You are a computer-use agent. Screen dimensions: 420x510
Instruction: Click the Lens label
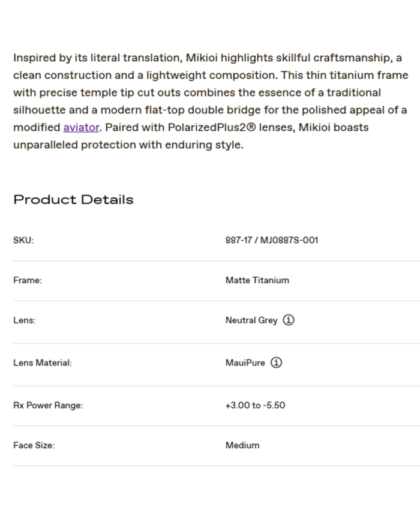point(24,320)
